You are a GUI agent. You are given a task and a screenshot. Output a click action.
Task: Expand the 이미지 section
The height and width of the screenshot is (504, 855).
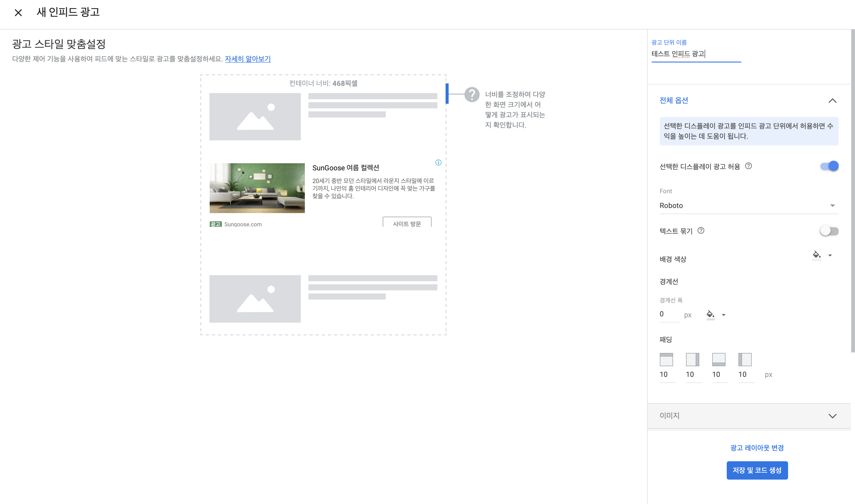point(832,416)
